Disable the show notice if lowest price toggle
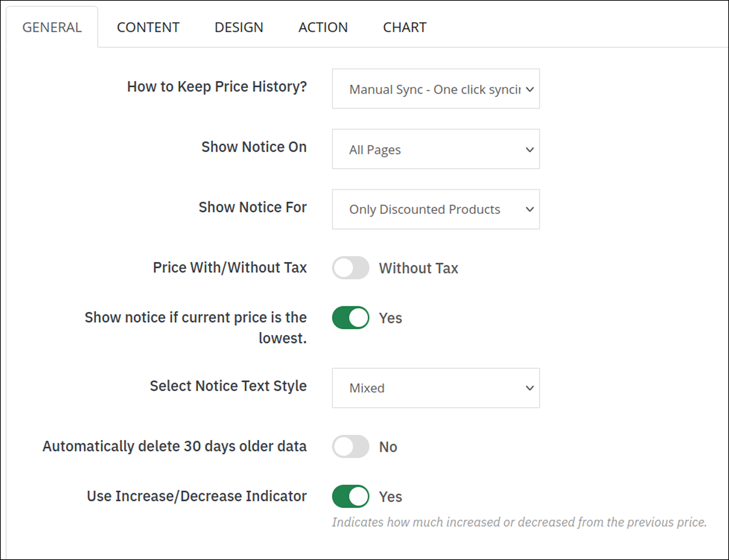 [351, 317]
